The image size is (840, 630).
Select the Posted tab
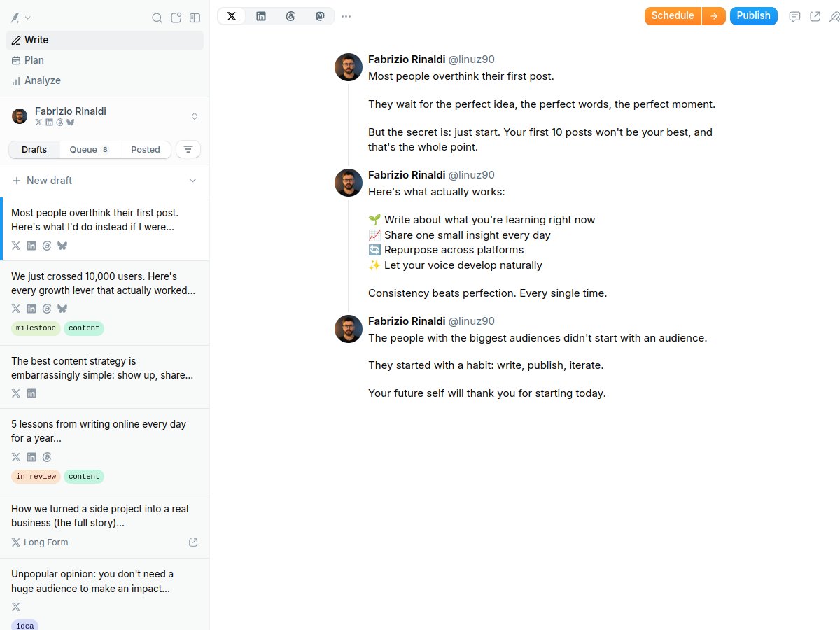tap(146, 149)
